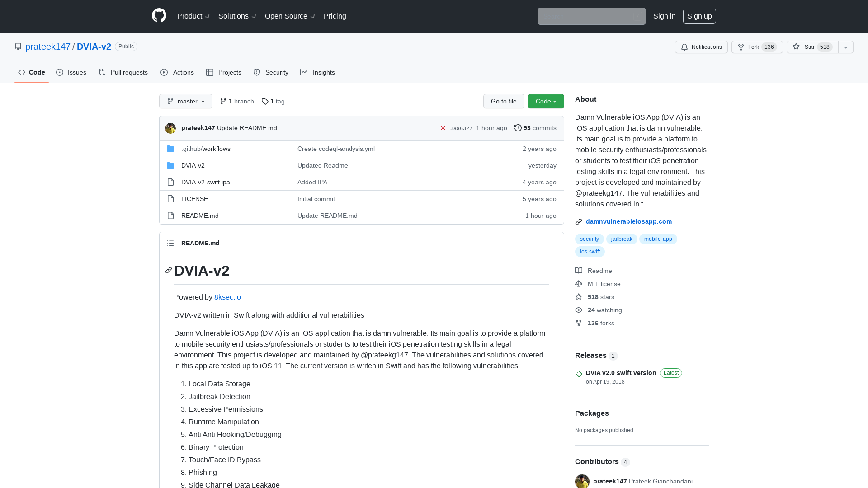
Task: Click the Star icon button
Action: pos(796,47)
